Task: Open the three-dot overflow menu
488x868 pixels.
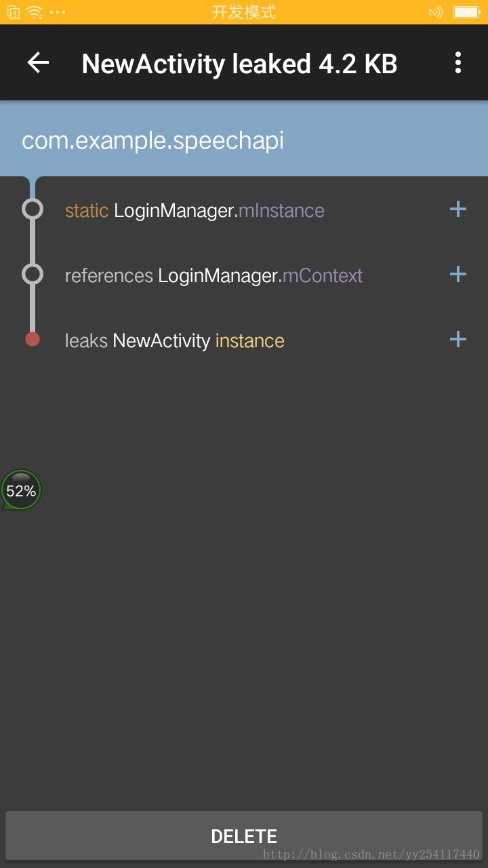Action: (x=458, y=63)
